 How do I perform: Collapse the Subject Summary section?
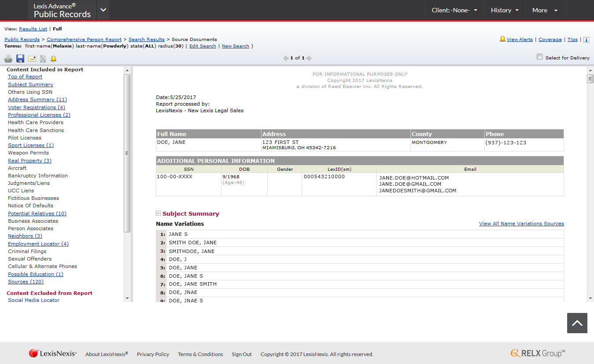point(159,213)
